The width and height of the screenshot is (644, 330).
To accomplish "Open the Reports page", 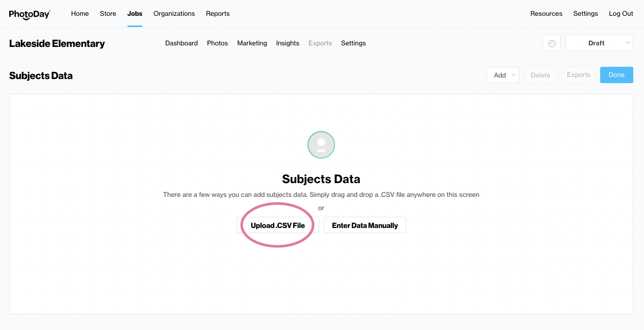I will pos(218,14).
